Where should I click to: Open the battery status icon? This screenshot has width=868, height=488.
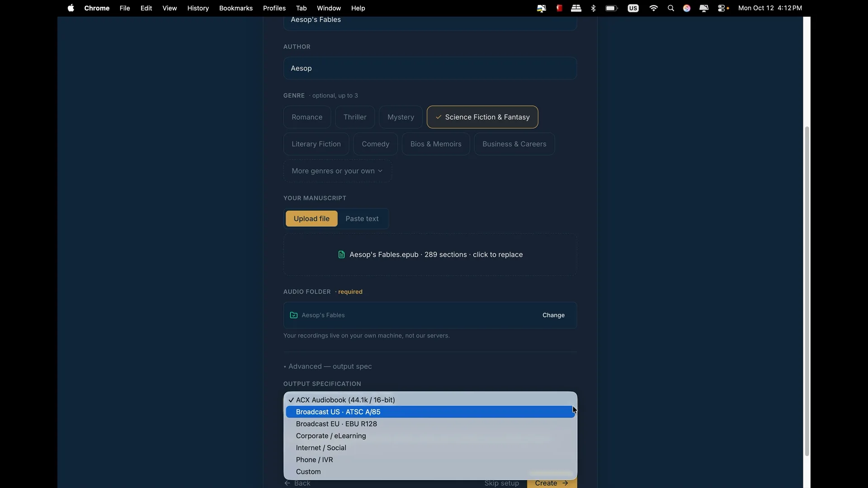pos(612,8)
